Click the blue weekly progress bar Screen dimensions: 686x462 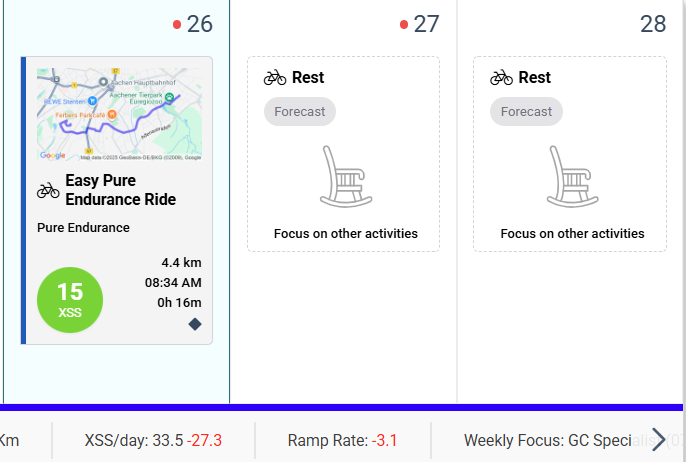point(341,407)
